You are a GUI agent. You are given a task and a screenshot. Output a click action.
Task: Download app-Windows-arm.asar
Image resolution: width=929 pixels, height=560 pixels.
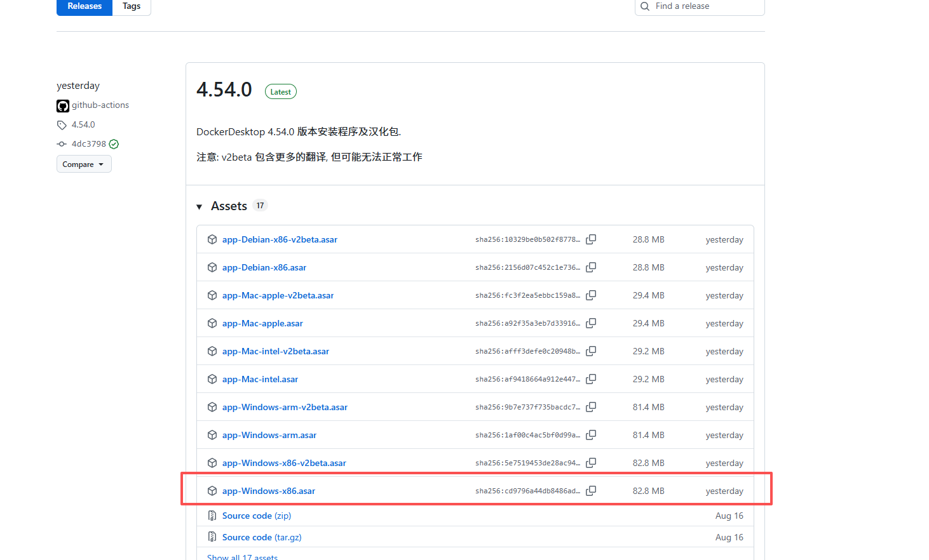[x=269, y=435]
